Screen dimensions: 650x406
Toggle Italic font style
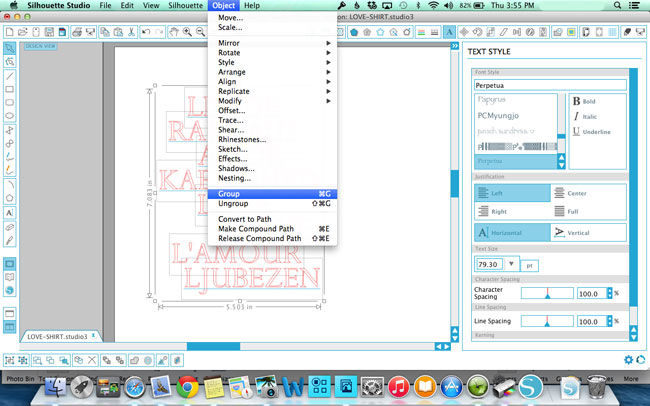[585, 117]
